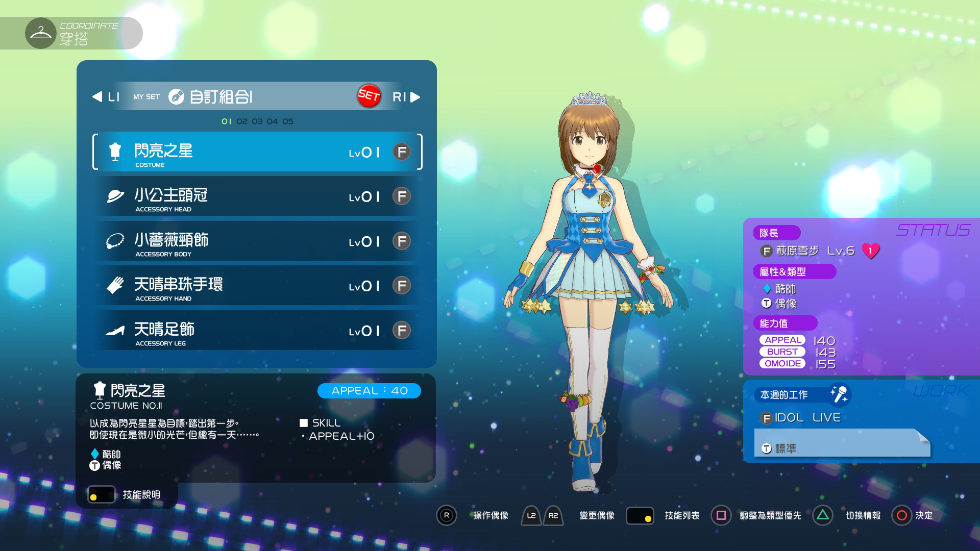Click the coordinate hanger icon
This screenshot has width=980, height=551.
[x=41, y=34]
